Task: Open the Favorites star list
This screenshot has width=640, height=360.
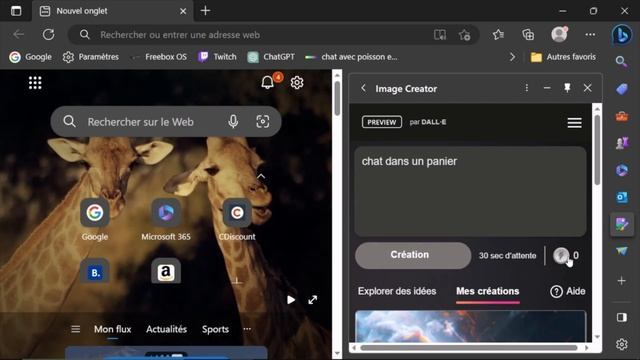Action: [498, 35]
